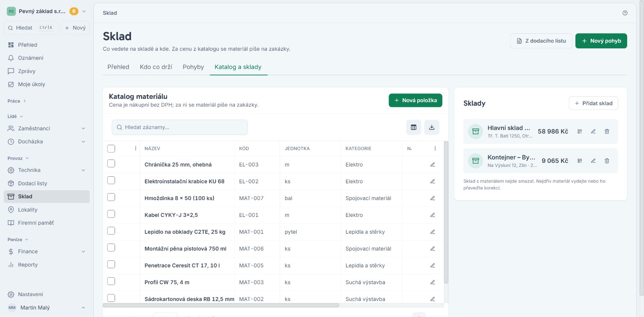Expand the Finance submenu

point(83,251)
